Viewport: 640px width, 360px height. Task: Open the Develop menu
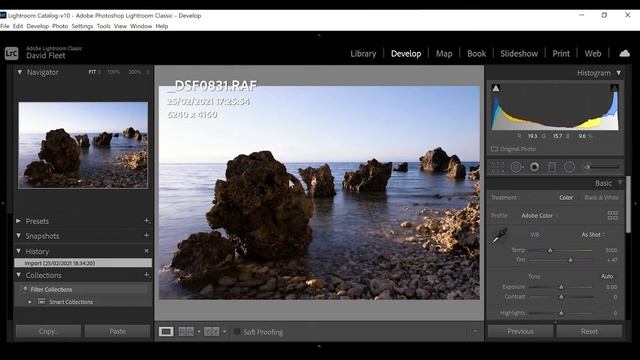click(38, 26)
